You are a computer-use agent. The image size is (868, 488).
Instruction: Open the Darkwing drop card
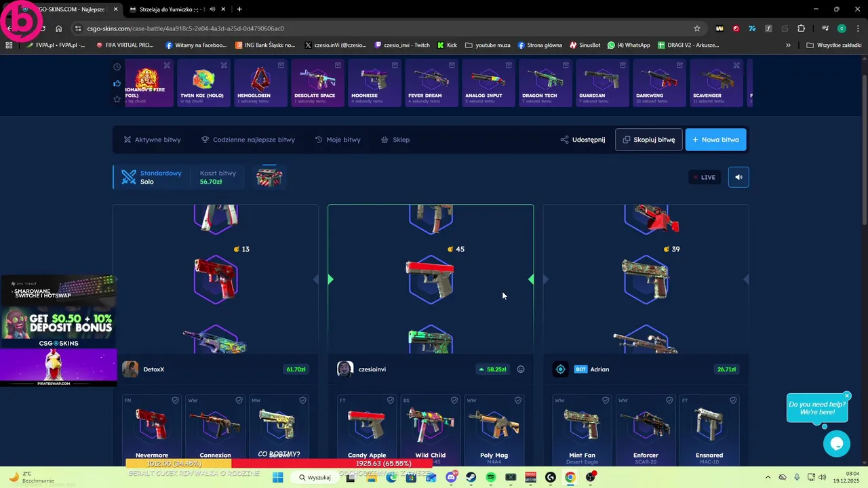(x=659, y=83)
